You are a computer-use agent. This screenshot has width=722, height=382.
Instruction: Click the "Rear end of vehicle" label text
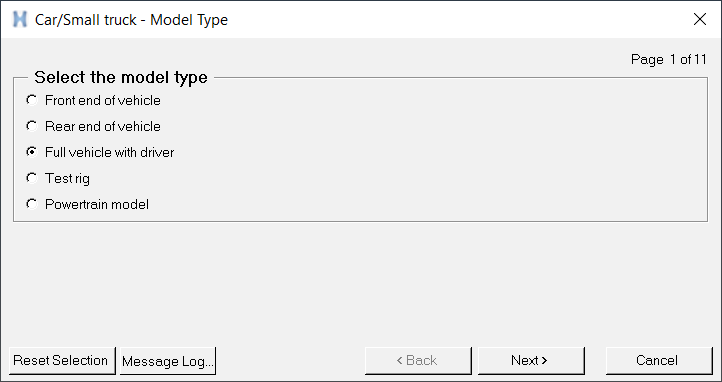coord(103,126)
